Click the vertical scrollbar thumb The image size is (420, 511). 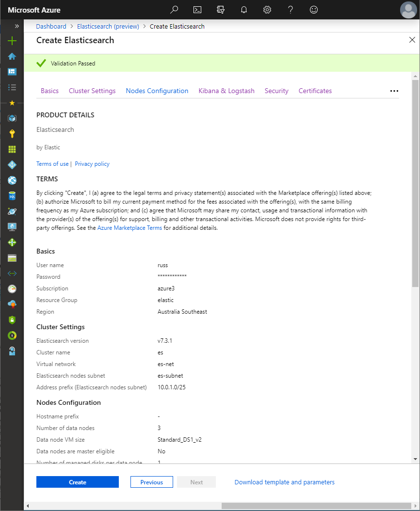click(x=415, y=184)
